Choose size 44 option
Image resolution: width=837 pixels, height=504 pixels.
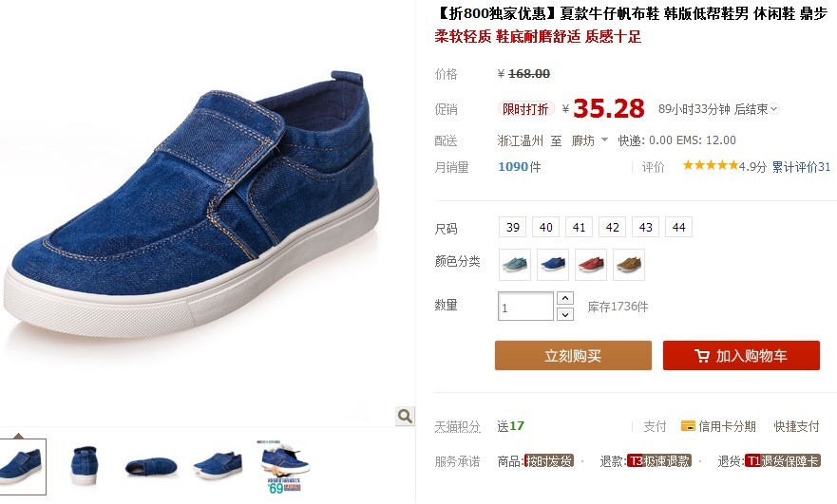point(678,227)
